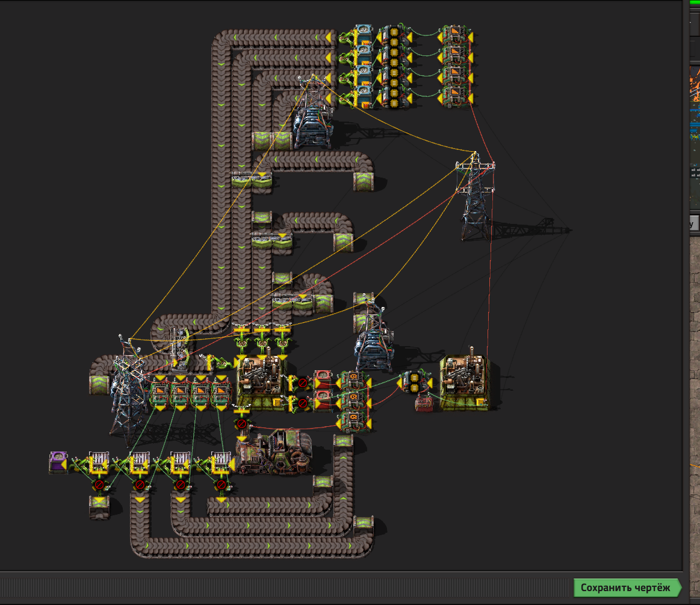Select the selector combinator beside the right assembler
Image resolution: width=700 pixels, height=605 pixels.
[414, 383]
